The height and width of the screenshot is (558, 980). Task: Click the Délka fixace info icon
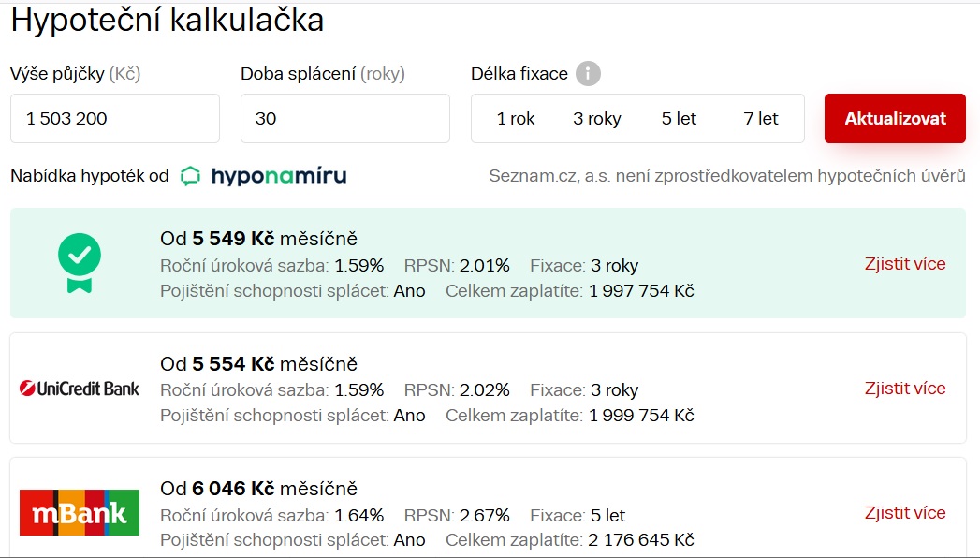(588, 74)
